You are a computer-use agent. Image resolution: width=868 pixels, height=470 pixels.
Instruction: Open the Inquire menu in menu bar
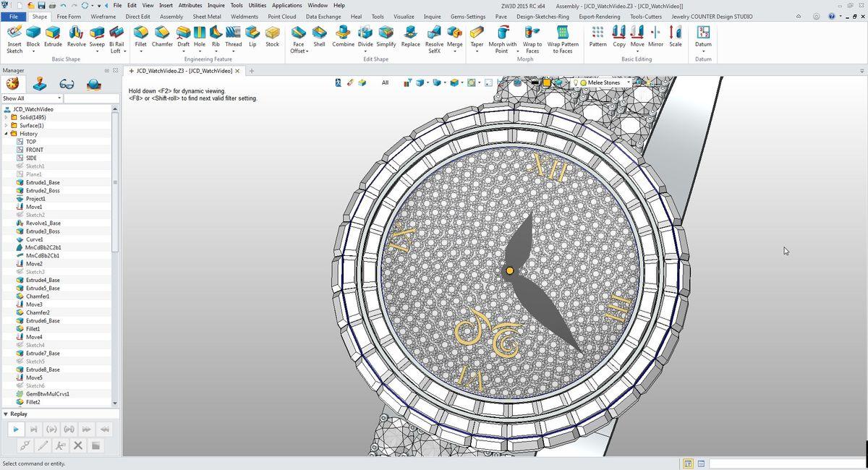pyautogui.click(x=216, y=5)
